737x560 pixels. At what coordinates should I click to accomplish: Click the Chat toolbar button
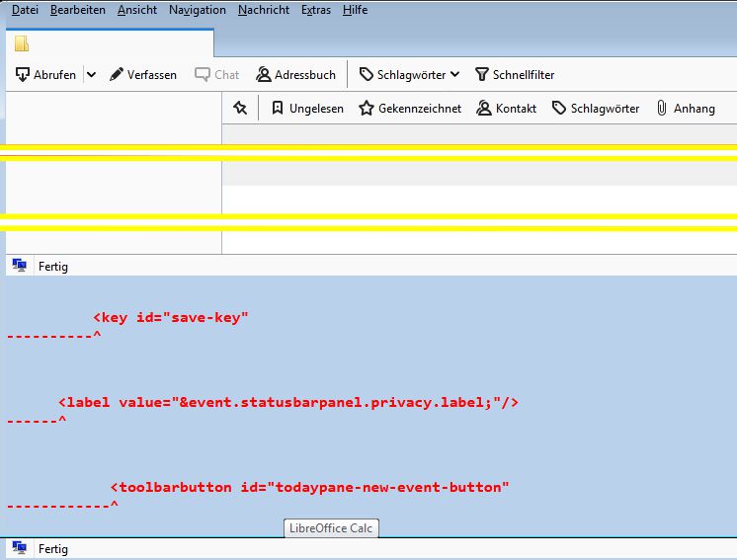[x=217, y=74]
